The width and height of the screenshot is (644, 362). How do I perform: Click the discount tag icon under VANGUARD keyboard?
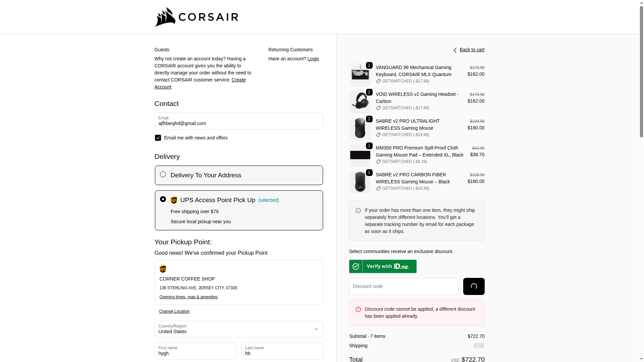point(378,81)
